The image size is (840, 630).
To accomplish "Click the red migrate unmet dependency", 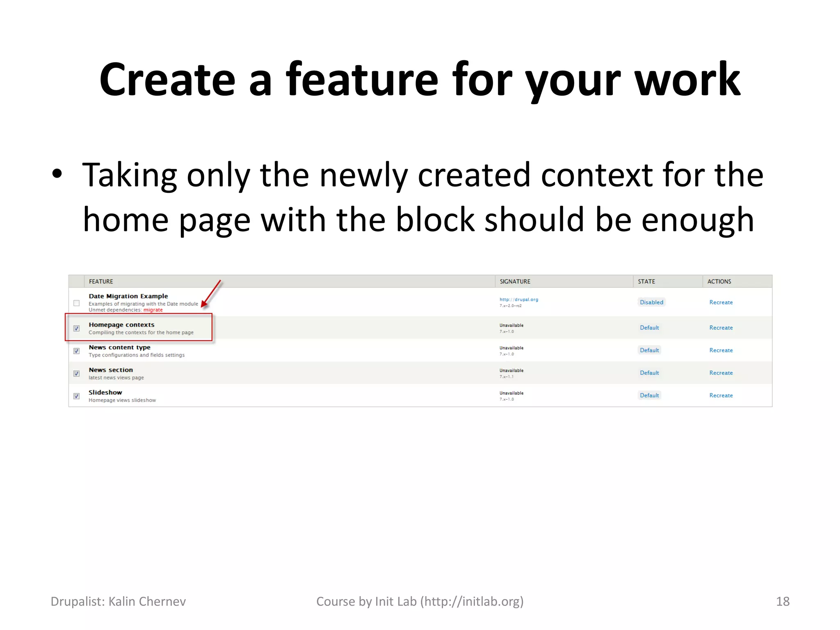I will [153, 310].
